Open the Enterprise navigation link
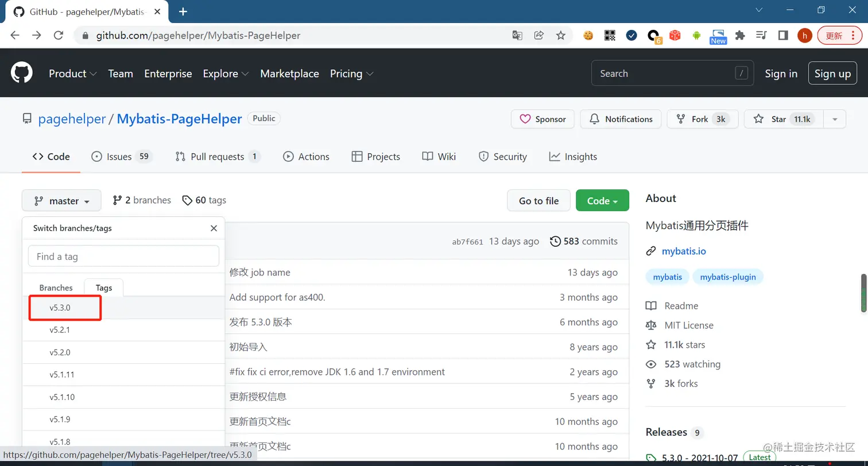Image resolution: width=868 pixels, height=466 pixels. [168, 73]
